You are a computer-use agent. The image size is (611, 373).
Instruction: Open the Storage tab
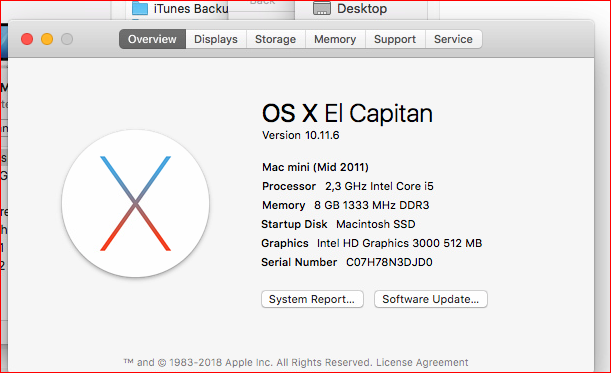(x=275, y=39)
